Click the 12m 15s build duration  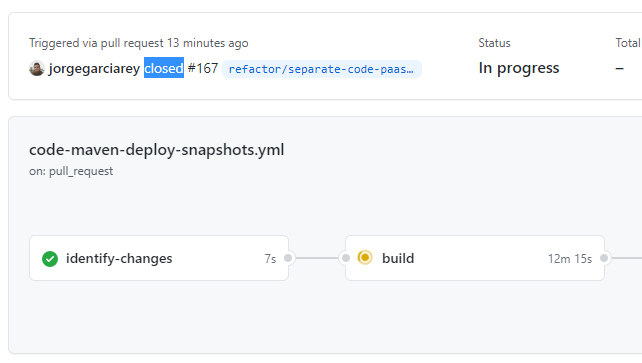pyautogui.click(x=570, y=259)
